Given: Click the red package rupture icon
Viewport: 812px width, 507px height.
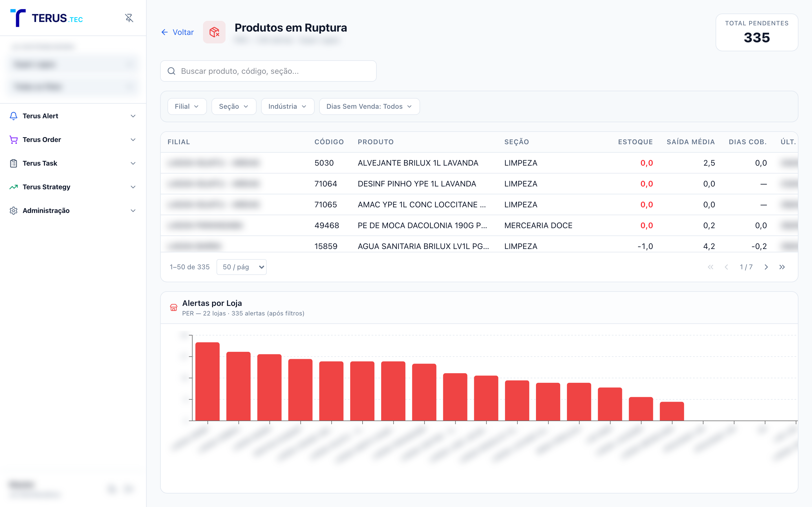Looking at the screenshot, I should 214,32.
